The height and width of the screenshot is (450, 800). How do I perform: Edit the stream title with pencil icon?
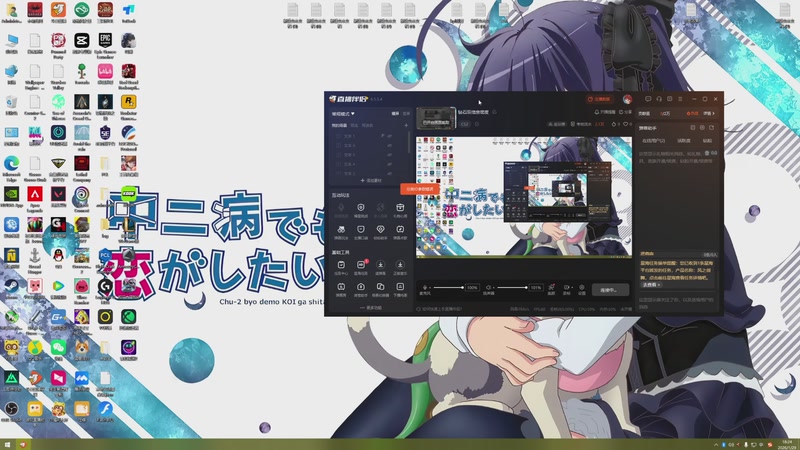494,112
